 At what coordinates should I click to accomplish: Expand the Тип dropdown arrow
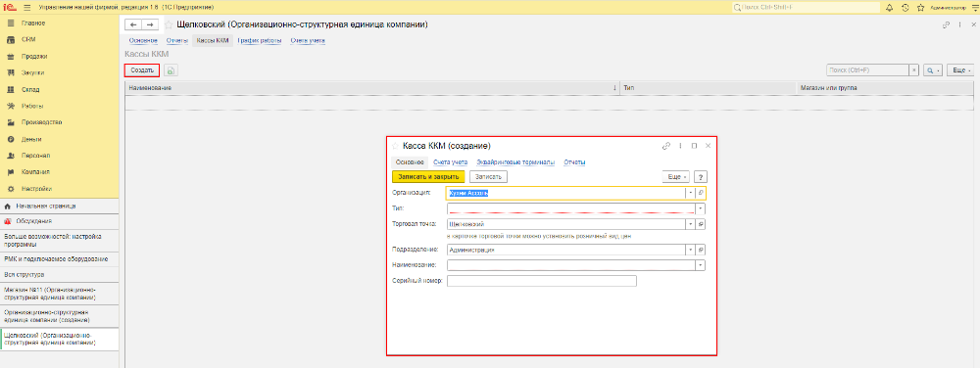coord(701,208)
